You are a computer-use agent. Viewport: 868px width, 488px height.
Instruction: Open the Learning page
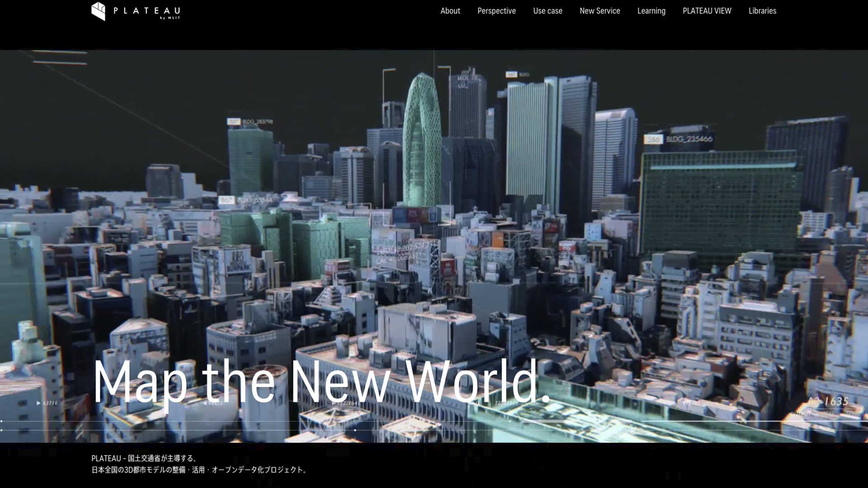coord(651,11)
